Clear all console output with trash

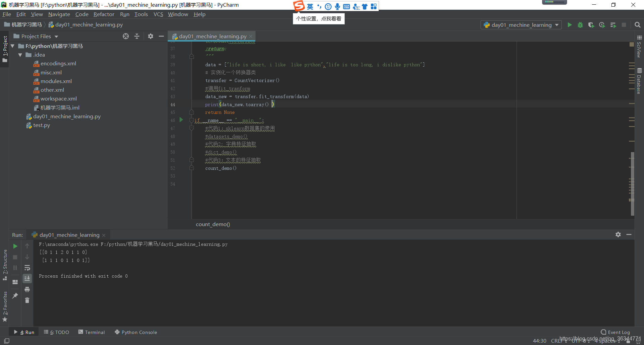point(27,300)
